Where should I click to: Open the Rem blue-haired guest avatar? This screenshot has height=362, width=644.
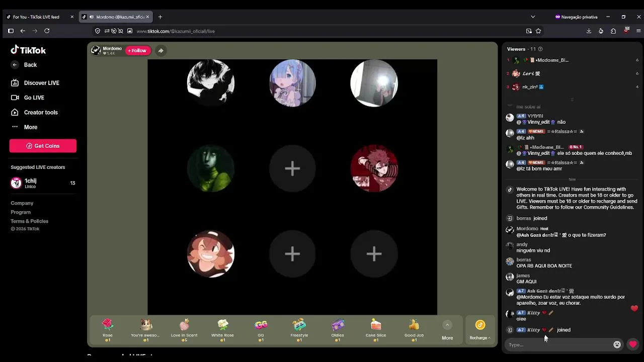(x=292, y=83)
